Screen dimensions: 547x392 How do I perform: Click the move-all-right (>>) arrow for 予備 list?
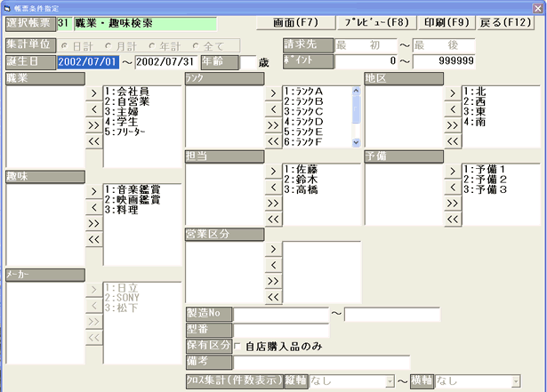pos(453,202)
